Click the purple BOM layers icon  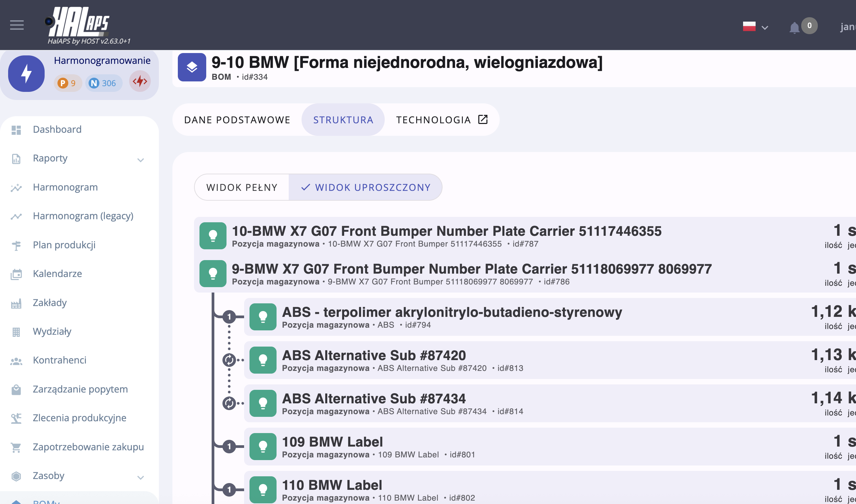coord(192,67)
